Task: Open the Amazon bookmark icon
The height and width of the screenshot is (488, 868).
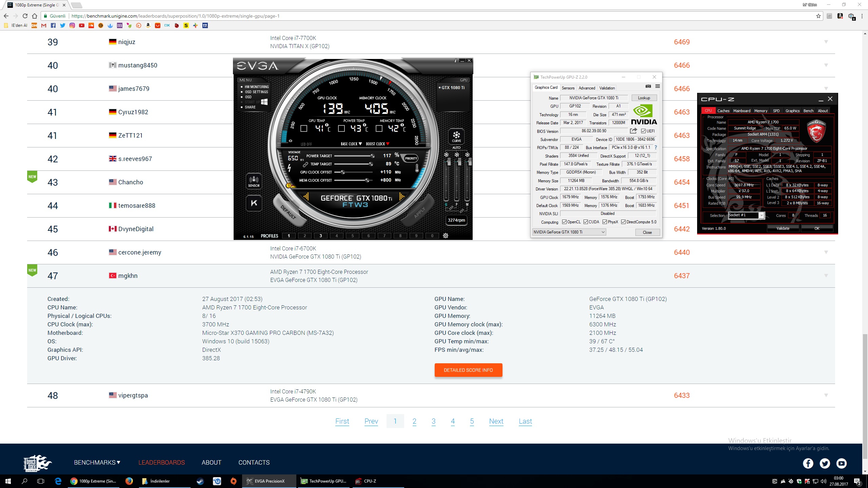Action: pos(148,25)
